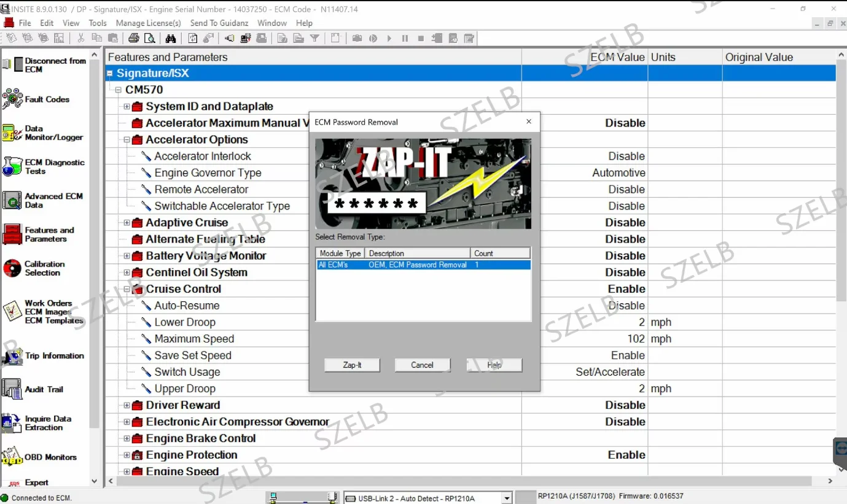
Task: Open the File menu
Action: tap(25, 23)
